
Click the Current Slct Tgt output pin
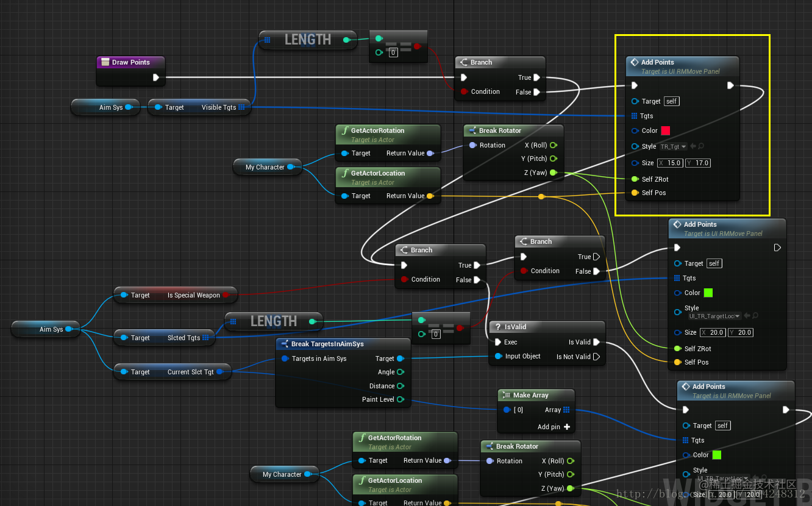click(x=219, y=372)
